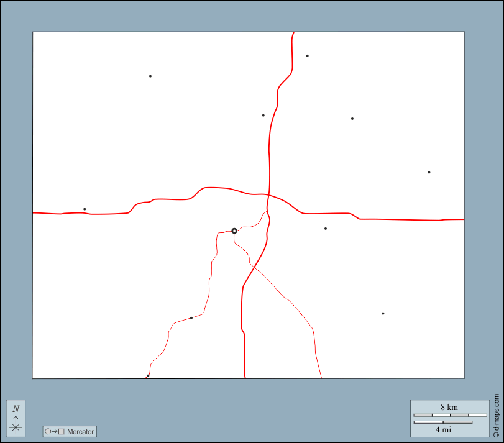The width and height of the screenshot is (504, 443).
Task: Click the letter N on the compass
Action: tap(16, 409)
